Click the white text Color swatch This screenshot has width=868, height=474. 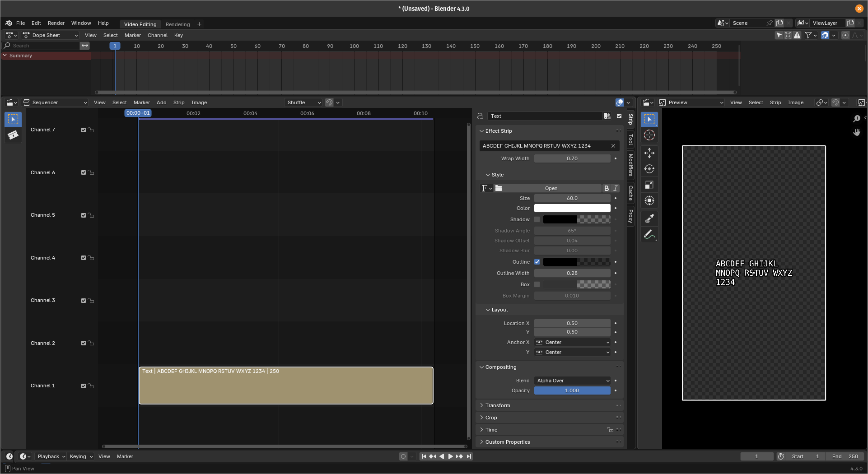point(572,208)
